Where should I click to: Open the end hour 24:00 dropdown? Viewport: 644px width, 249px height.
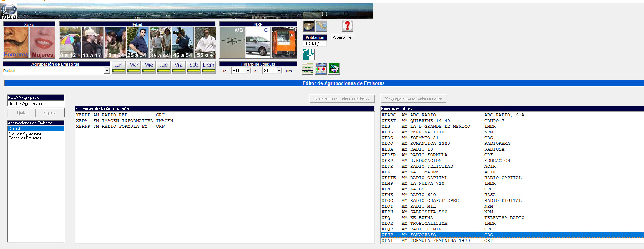tap(279, 71)
